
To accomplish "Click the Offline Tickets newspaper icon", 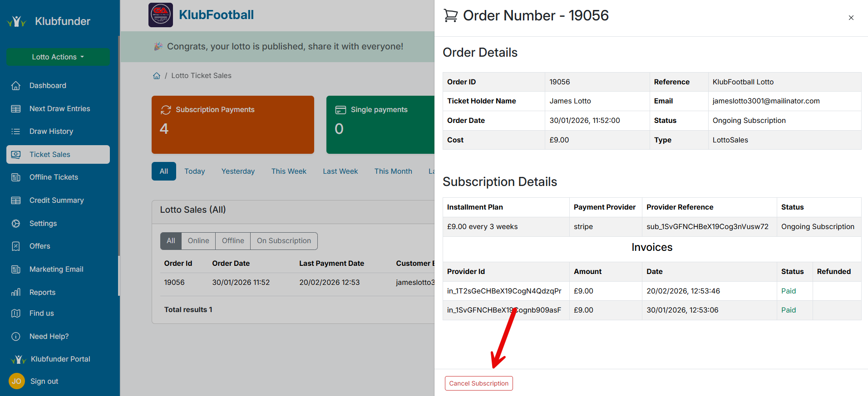I will tap(16, 177).
